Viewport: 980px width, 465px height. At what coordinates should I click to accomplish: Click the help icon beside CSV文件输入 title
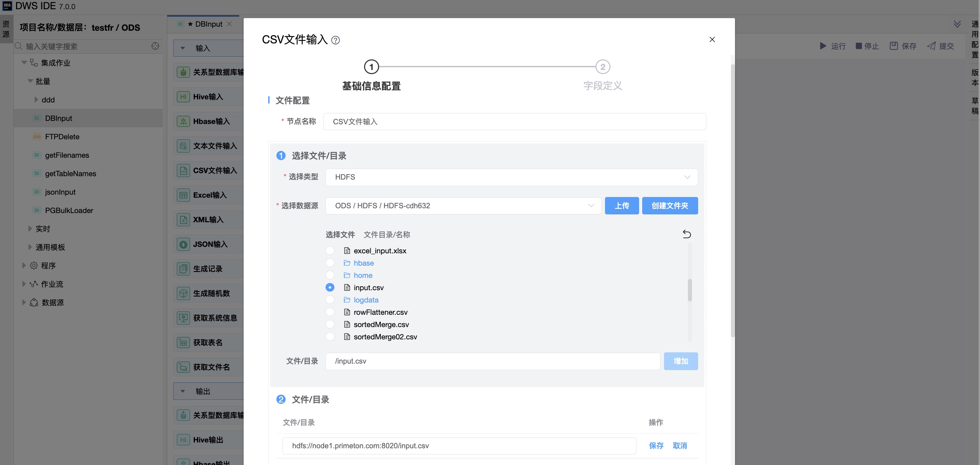tap(335, 40)
